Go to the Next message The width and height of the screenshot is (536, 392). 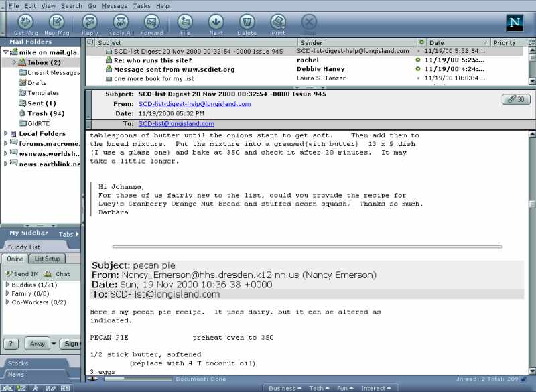pos(216,25)
